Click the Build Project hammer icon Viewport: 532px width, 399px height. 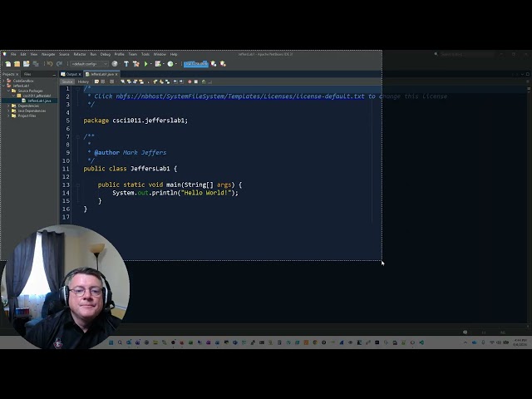point(126,64)
